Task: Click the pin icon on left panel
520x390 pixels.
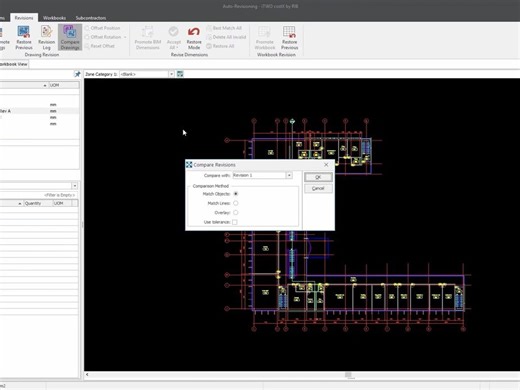Action: [x=77, y=74]
